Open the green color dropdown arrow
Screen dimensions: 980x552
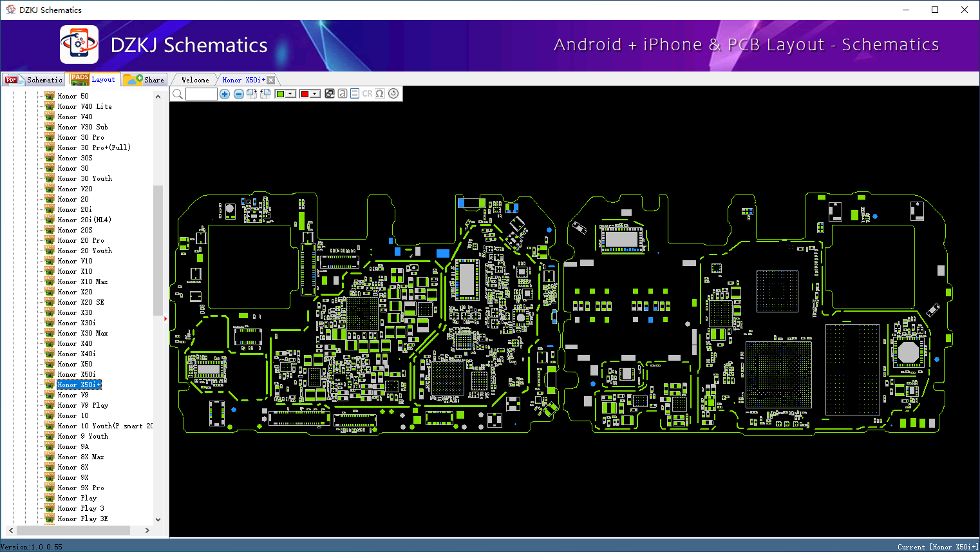click(x=290, y=94)
